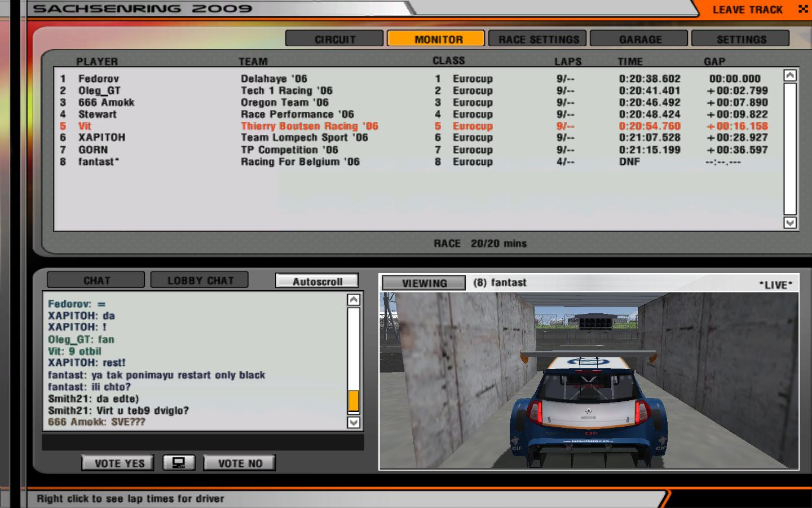Click the results list scrollbar track
The height and width of the screenshot is (508, 812).
click(790, 149)
